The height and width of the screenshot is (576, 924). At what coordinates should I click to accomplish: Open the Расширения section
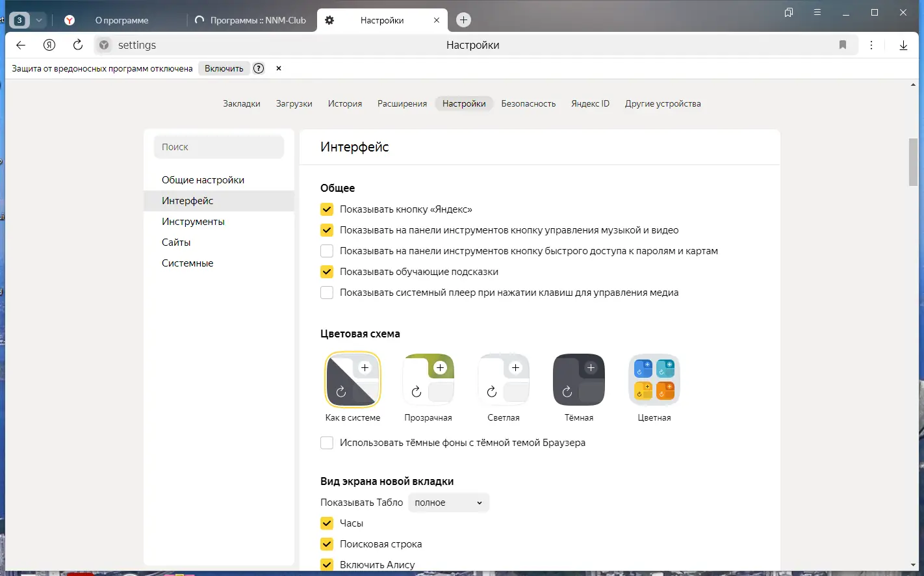pyautogui.click(x=402, y=103)
